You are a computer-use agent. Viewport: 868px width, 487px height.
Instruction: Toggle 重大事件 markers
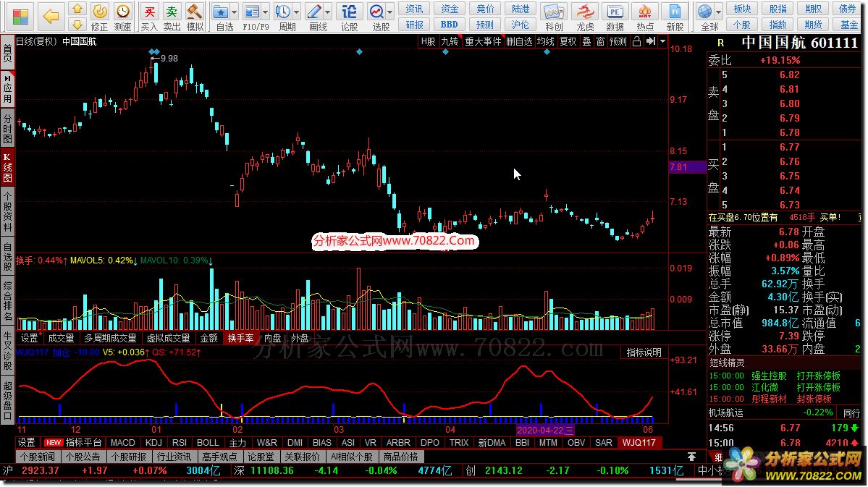pyautogui.click(x=483, y=41)
